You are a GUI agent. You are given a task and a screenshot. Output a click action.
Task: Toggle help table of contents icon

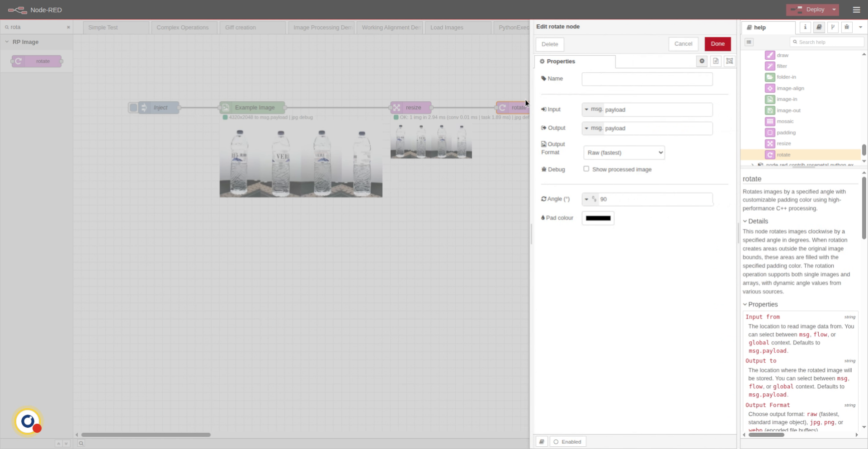(x=749, y=42)
